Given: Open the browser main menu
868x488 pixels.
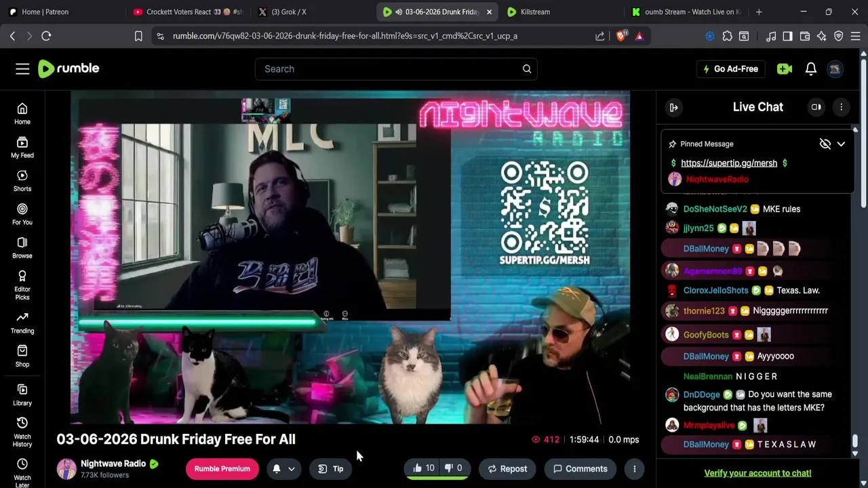Looking at the screenshot, I should (x=855, y=36).
